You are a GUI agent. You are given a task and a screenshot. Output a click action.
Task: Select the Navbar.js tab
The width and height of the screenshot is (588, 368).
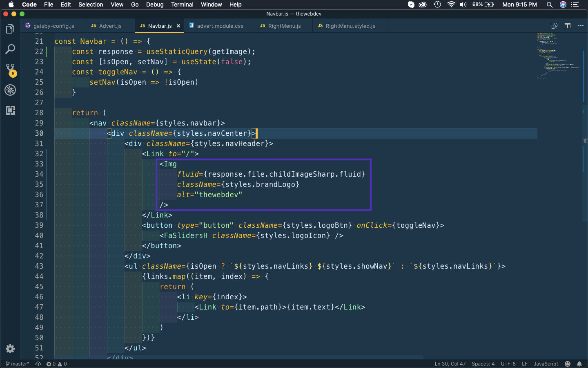tap(160, 26)
